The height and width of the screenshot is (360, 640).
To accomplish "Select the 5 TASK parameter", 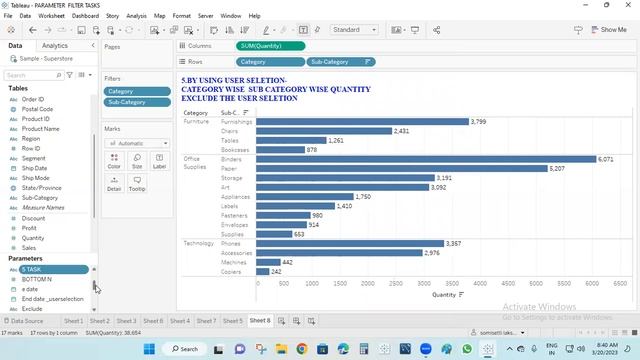I will tap(53, 269).
